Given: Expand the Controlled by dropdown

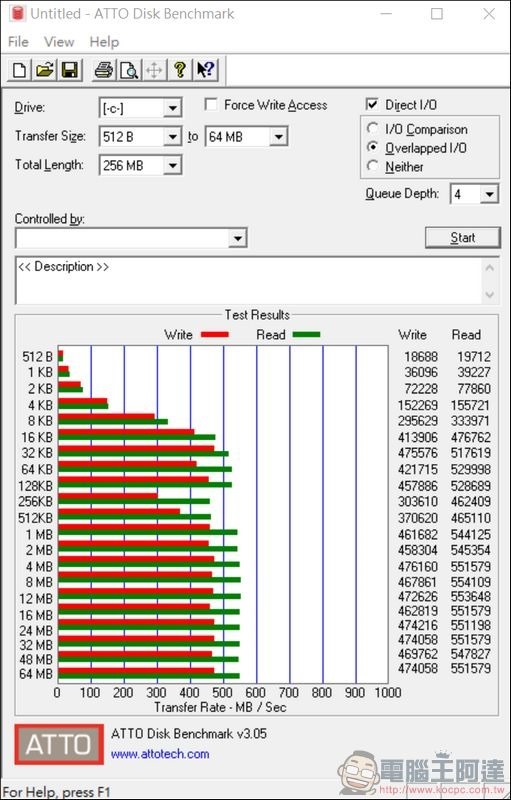Looking at the screenshot, I should tap(238, 238).
